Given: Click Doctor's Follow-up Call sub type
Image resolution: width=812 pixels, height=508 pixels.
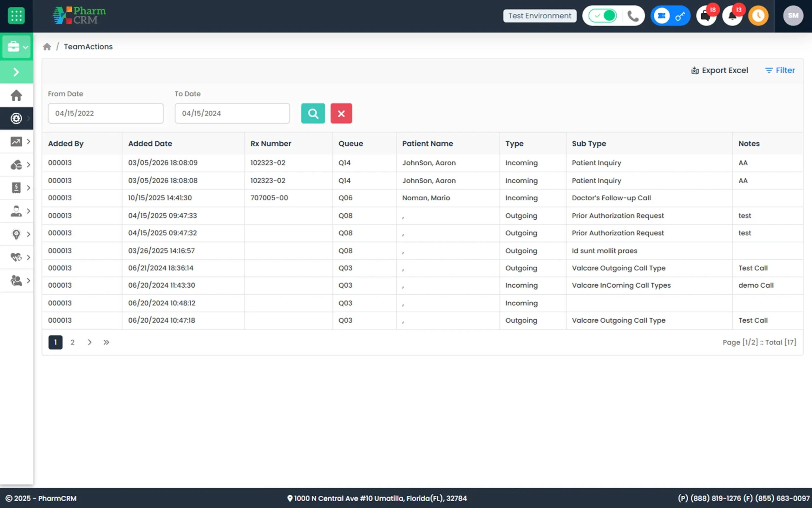Looking at the screenshot, I should (611, 198).
